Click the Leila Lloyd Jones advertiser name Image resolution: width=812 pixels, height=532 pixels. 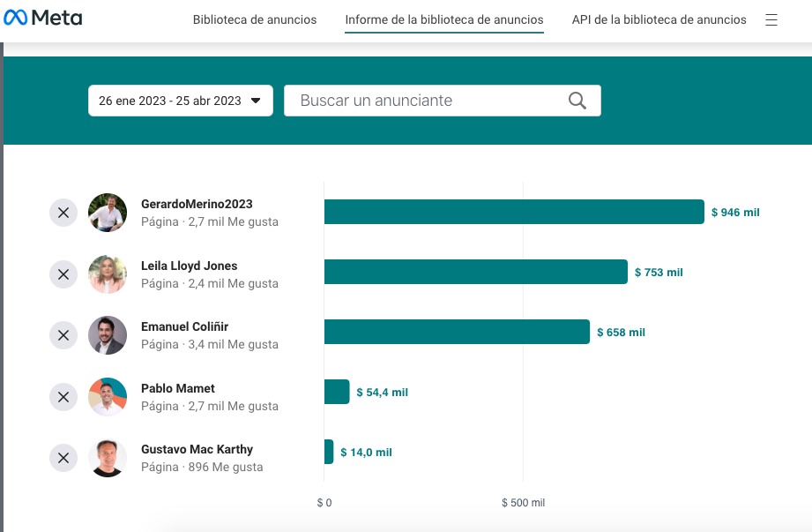pyautogui.click(x=189, y=266)
